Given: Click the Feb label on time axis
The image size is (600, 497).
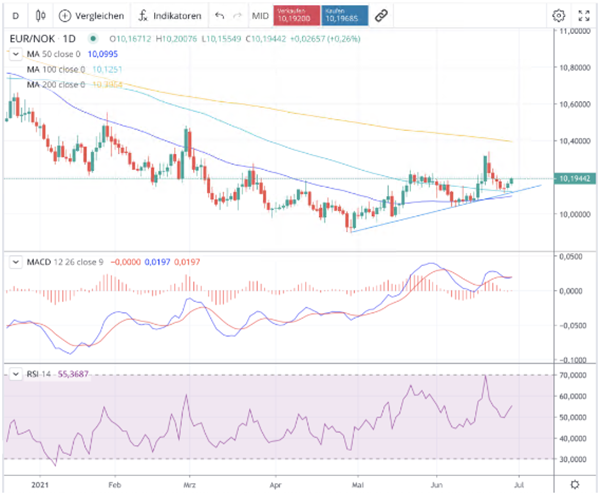Looking at the screenshot, I should point(114,485).
